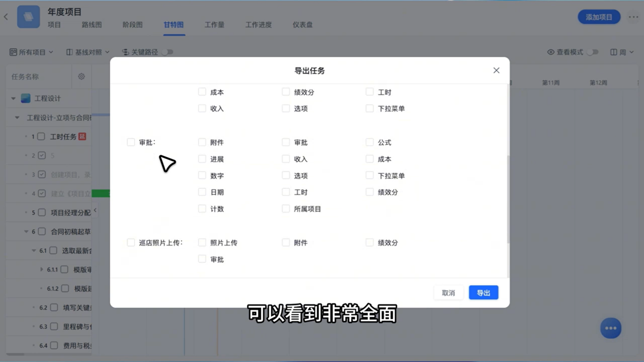Image resolution: width=644 pixels, height=362 pixels.
Task: Check 日期 in the 审批 group
Action: [x=202, y=192]
